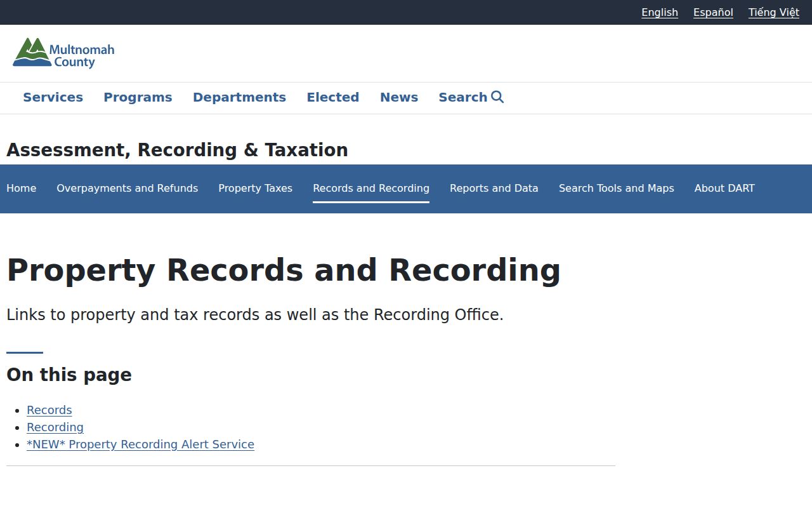Click the Search magnifying glass icon
The image size is (812, 508).
pyautogui.click(x=497, y=97)
